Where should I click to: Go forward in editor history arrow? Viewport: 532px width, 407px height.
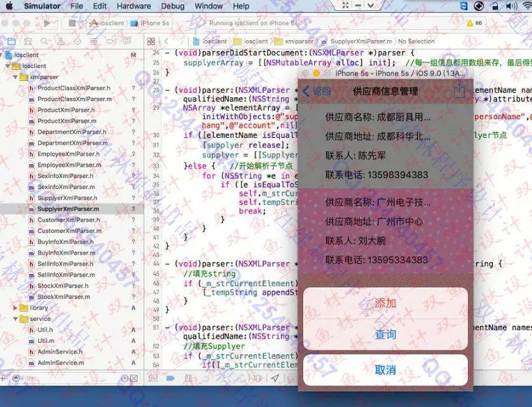181,41
